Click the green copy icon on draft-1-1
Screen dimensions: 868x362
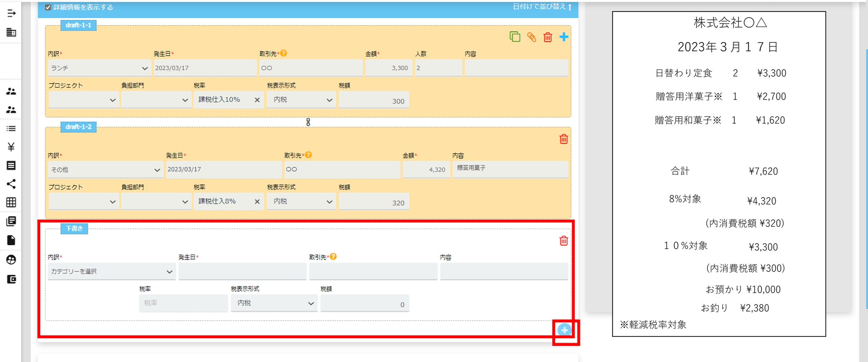pyautogui.click(x=515, y=37)
